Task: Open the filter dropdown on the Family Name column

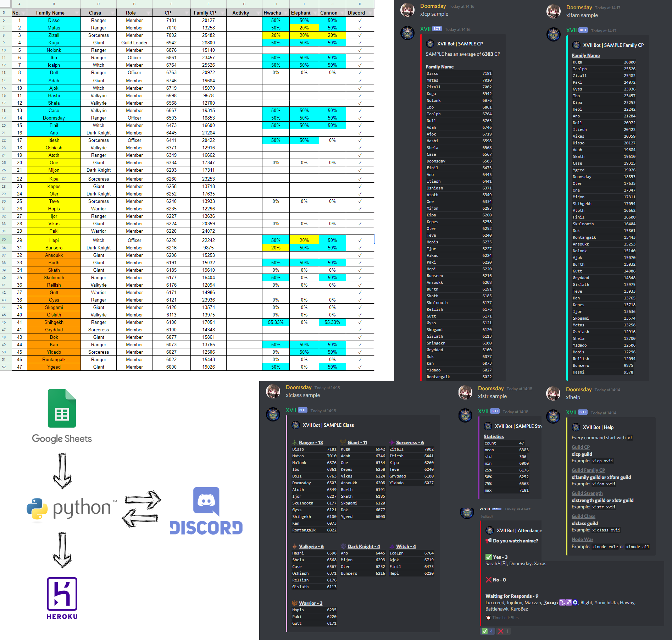Action: tap(77, 13)
